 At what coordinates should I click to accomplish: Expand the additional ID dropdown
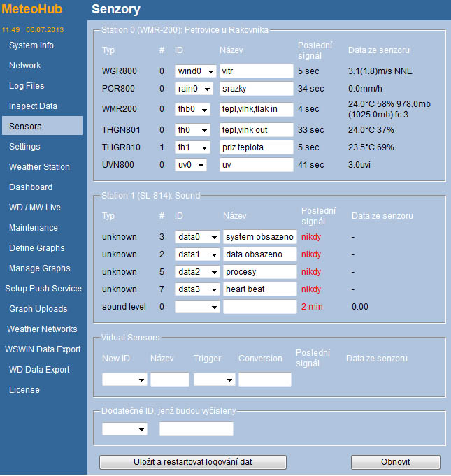click(x=124, y=429)
